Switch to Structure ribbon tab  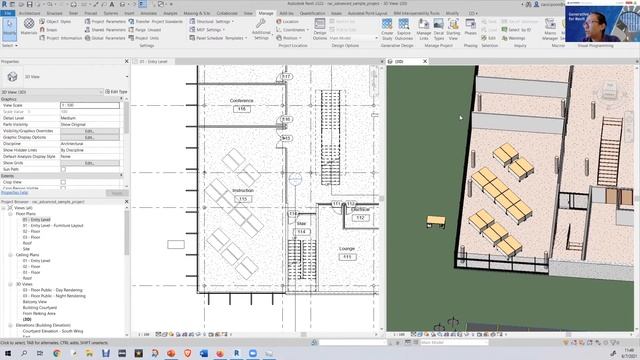[54, 13]
